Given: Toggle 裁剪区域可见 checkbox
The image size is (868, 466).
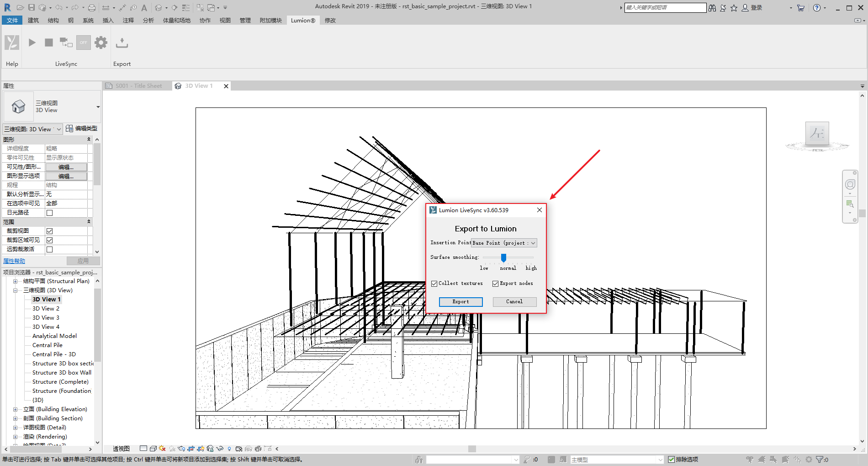Looking at the screenshot, I should click(x=50, y=240).
